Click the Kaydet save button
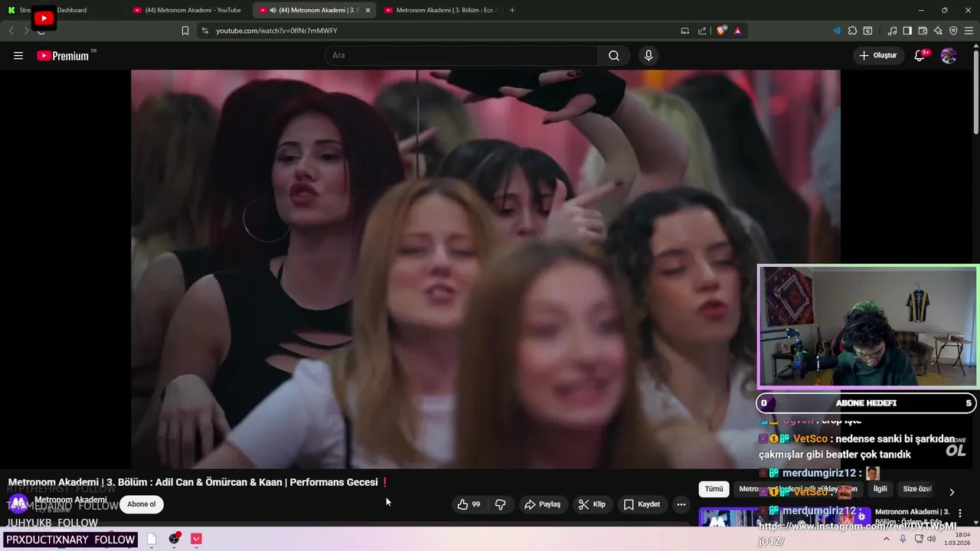The height and width of the screenshot is (551, 980). [642, 504]
